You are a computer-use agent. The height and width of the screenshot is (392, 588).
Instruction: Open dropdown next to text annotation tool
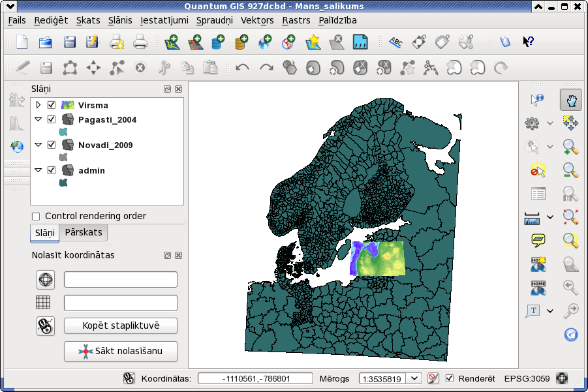click(549, 311)
